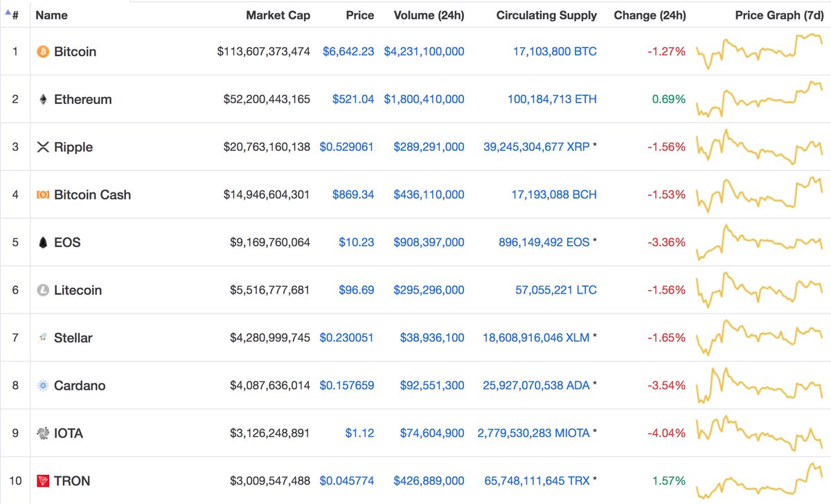This screenshot has height=504, width=831.
Task: Open the Ripple name link
Action: pyautogui.click(x=73, y=147)
